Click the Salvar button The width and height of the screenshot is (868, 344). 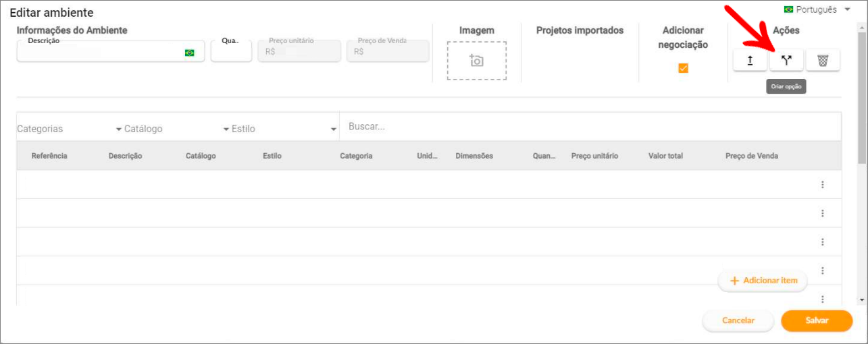click(x=817, y=320)
